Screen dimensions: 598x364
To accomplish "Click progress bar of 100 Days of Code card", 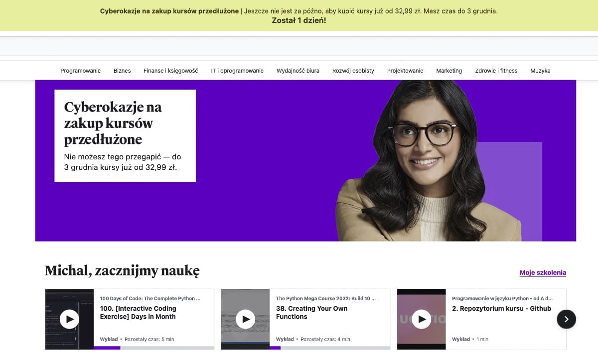I will click(x=154, y=348).
